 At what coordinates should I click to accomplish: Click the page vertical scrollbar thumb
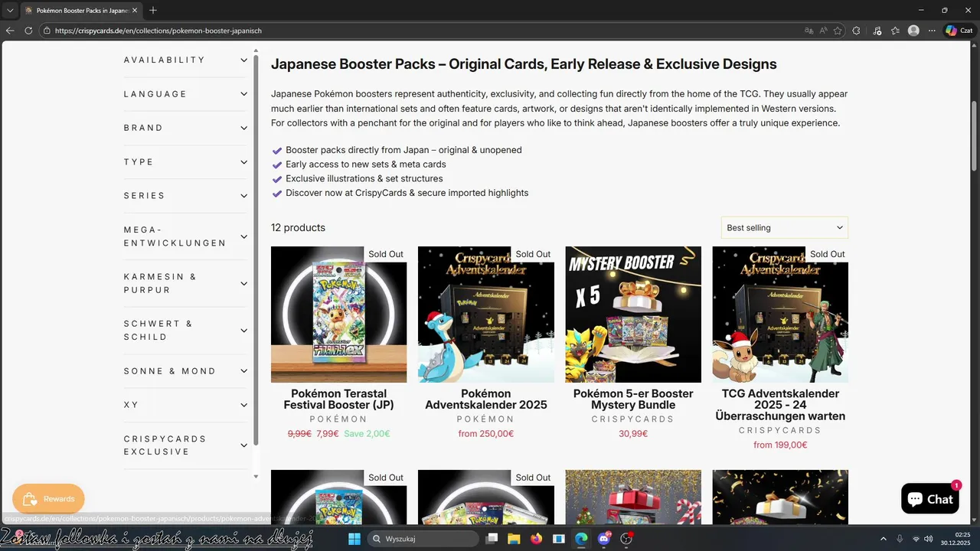pos(975,135)
